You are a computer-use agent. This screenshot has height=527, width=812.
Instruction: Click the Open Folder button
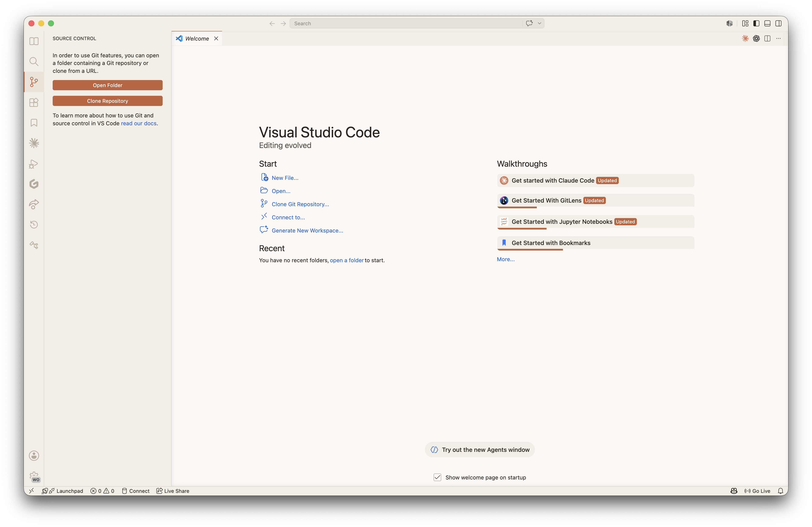[107, 85]
